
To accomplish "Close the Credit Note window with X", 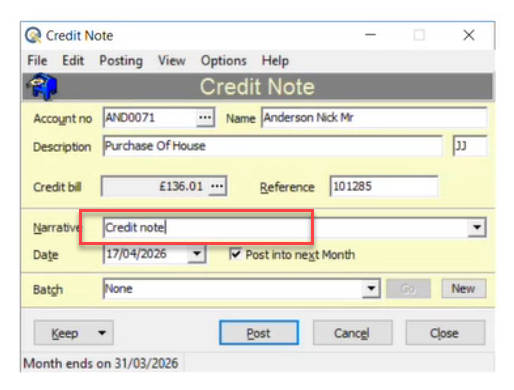I will (469, 35).
